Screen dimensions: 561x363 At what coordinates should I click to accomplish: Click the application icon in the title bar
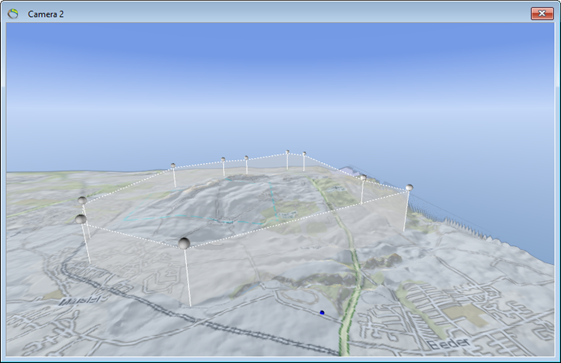(x=13, y=14)
